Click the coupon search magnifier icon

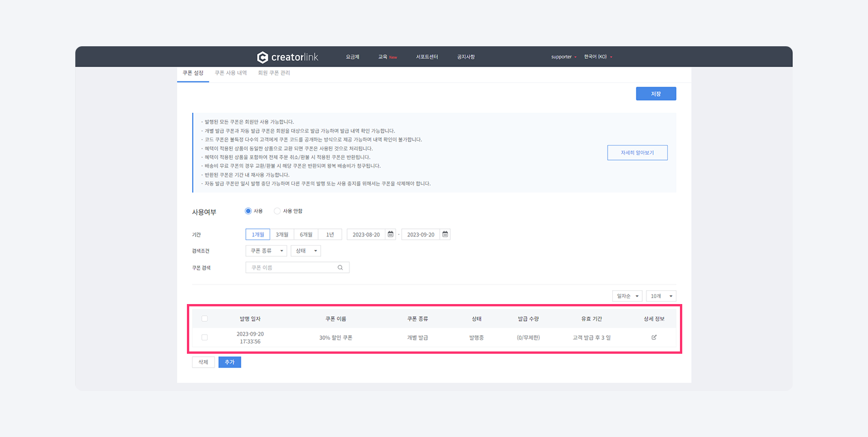(340, 268)
